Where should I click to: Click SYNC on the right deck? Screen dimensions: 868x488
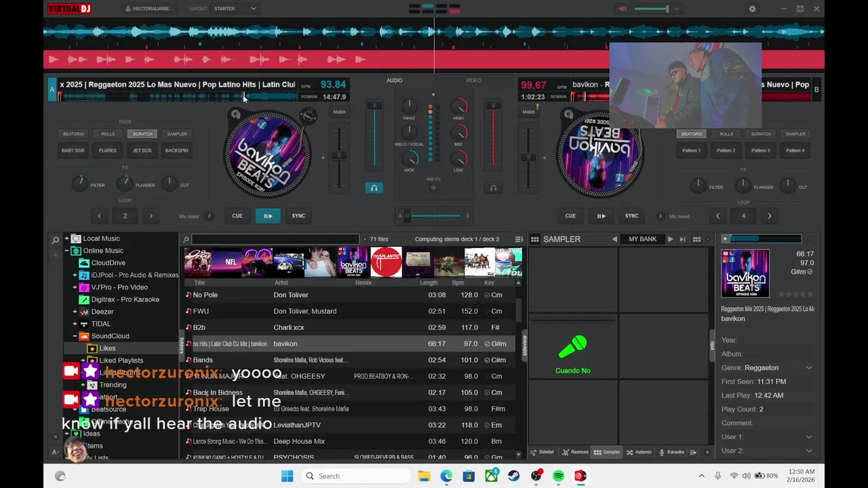(x=631, y=216)
